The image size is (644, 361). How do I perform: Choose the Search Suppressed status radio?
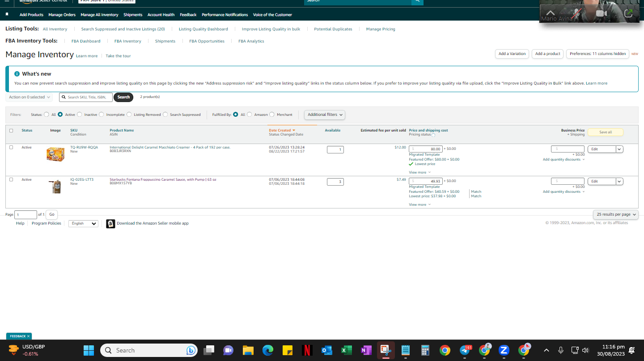pos(165,115)
